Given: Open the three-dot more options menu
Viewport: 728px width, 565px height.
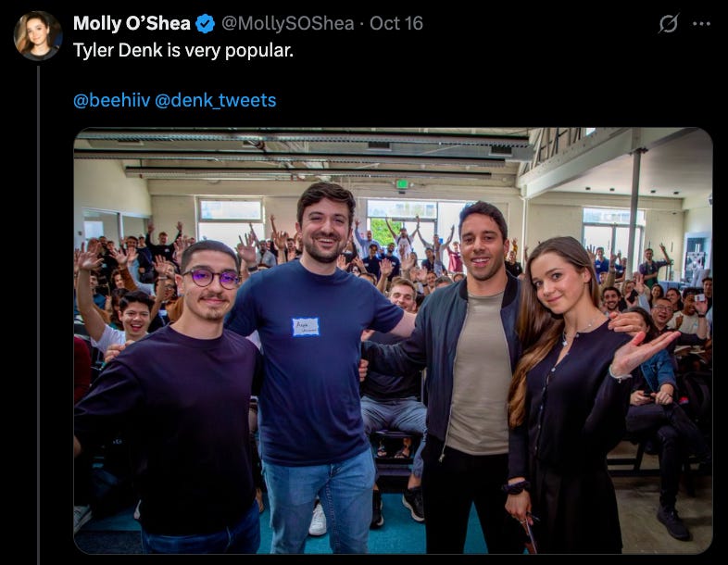Looking at the screenshot, I should [x=701, y=24].
